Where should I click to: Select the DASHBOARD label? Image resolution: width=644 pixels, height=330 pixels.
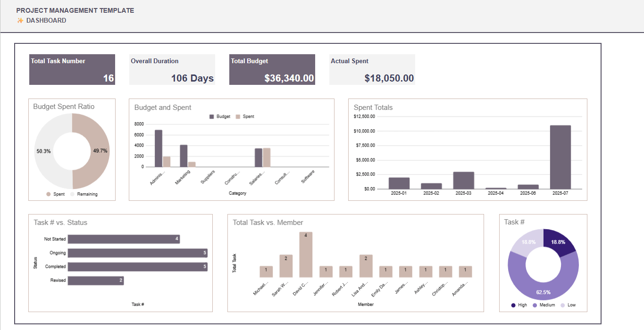[x=47, y=20]
